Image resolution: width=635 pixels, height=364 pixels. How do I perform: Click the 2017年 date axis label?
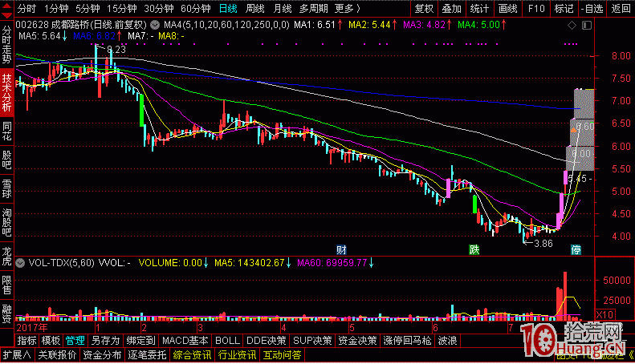(x=32, y=327)
